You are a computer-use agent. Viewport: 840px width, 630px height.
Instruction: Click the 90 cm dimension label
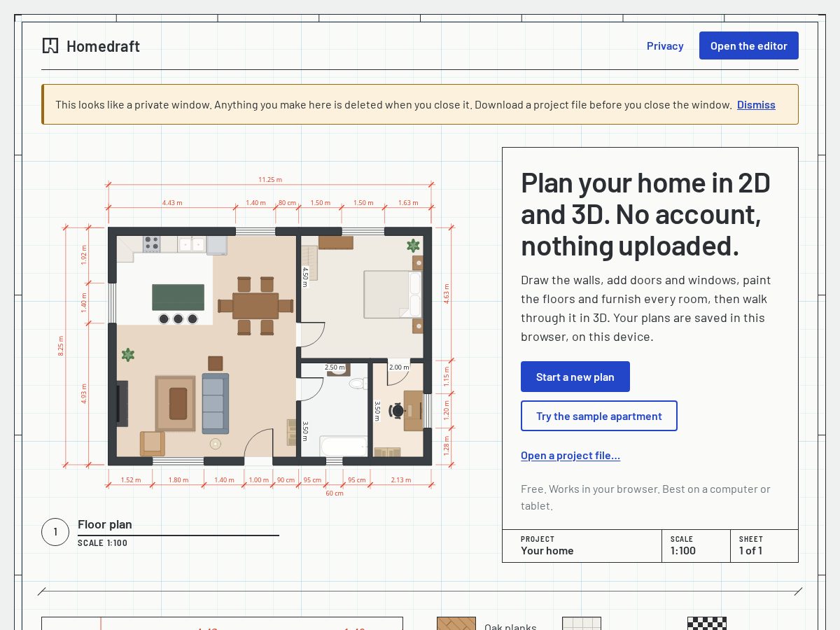click(286, 480)
